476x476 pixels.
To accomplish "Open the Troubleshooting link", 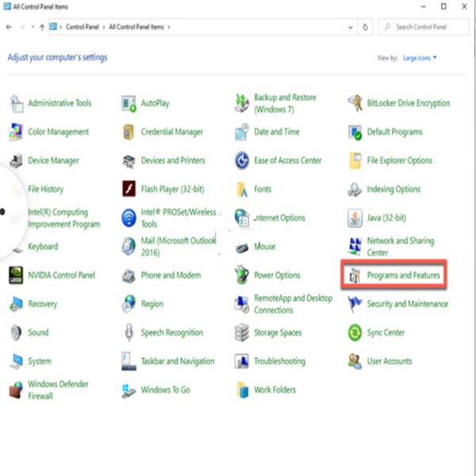I will click(x=279, y=361).
